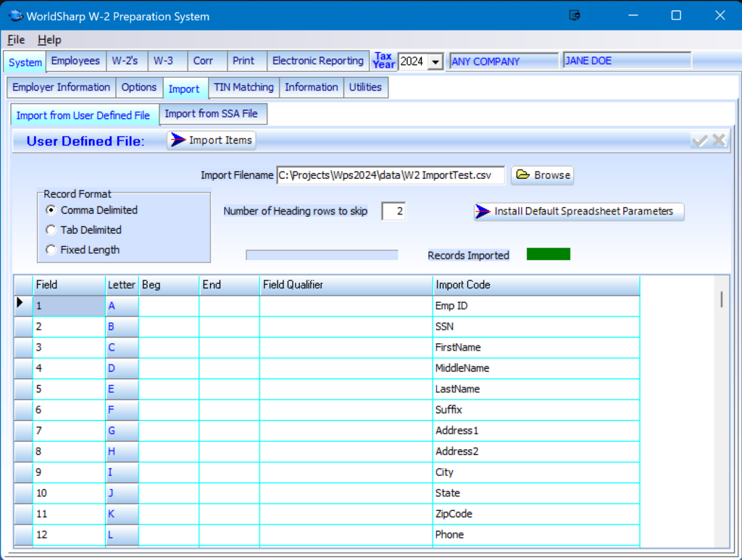Screen dimensions: 742x560
Task: Click the SSN import code cell
Action: click(x=537, y=327)
